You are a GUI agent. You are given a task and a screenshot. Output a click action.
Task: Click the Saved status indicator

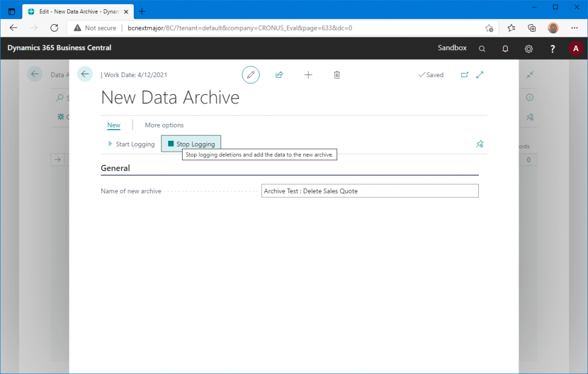(x=431, y=75)
